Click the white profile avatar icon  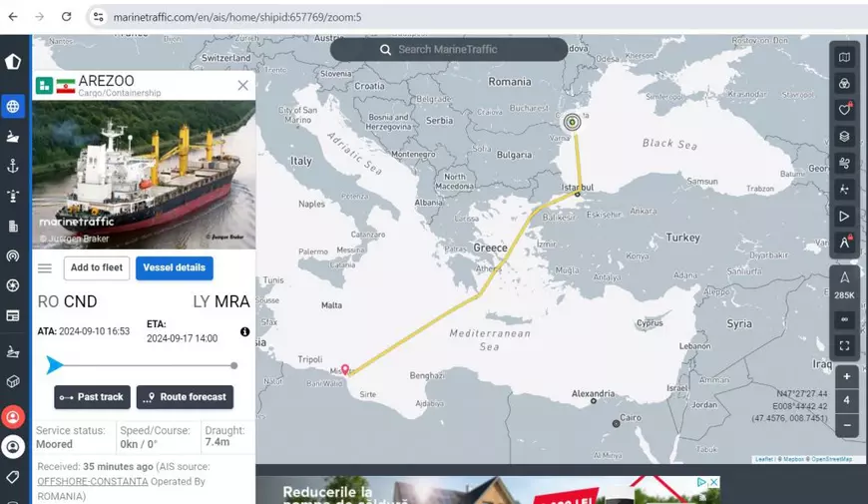(13, 447)
